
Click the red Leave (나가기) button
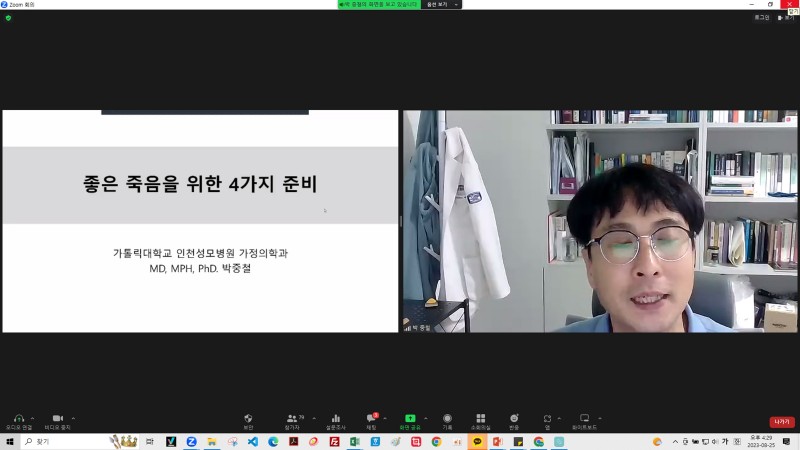coord(781,422)
